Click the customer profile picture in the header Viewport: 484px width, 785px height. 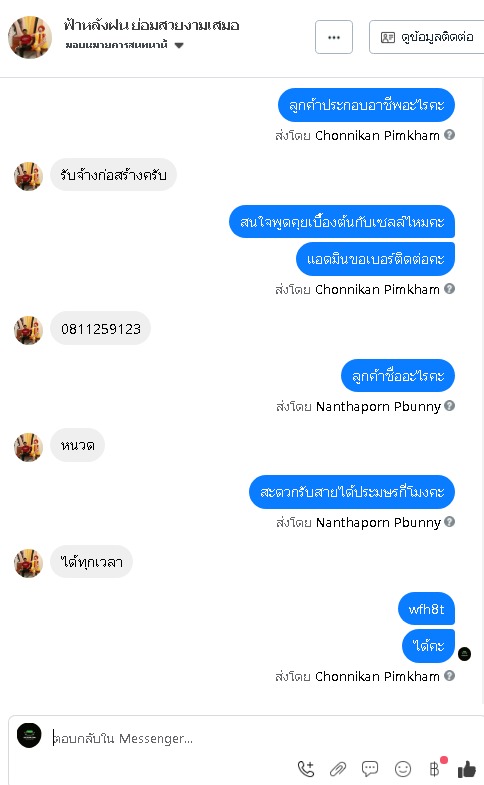pos(30,37)
